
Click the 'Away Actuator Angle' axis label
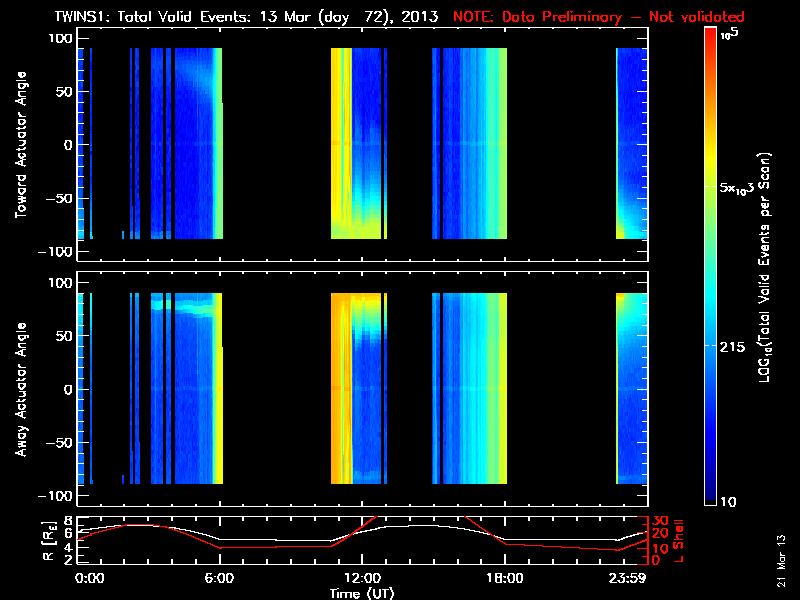(x=22, y=390)
